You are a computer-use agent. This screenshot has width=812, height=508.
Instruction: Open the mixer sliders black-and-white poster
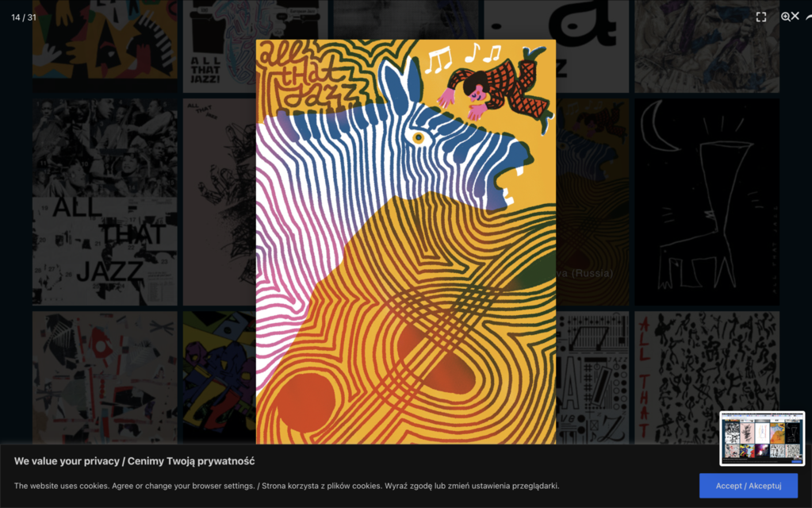click(x=592, y=377)
